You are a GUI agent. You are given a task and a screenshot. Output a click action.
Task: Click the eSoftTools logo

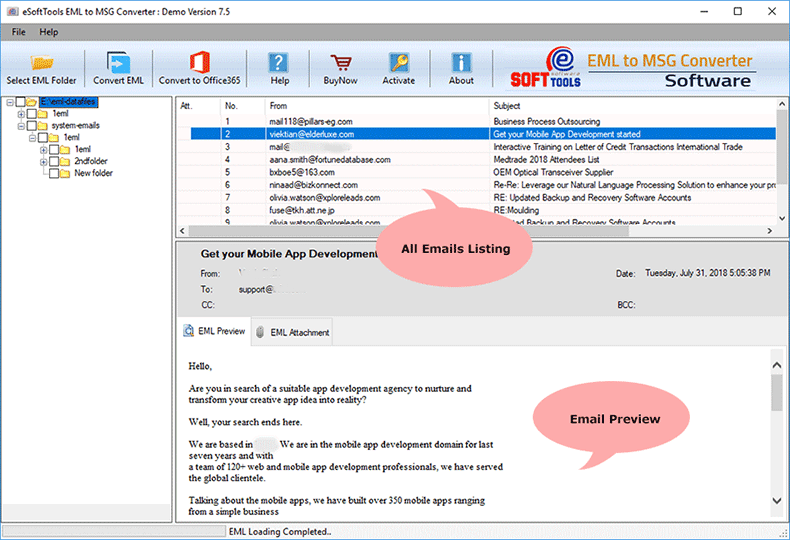coord(546,68)
